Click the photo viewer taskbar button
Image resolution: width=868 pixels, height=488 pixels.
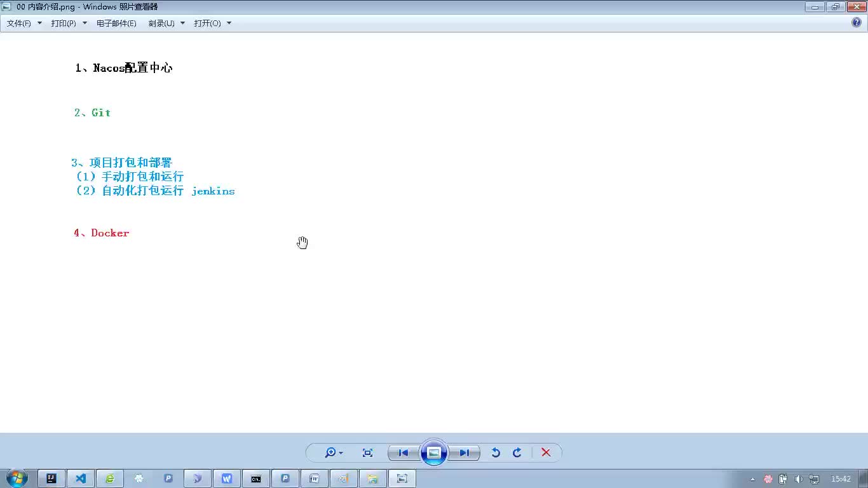click(x=402, y=478)
